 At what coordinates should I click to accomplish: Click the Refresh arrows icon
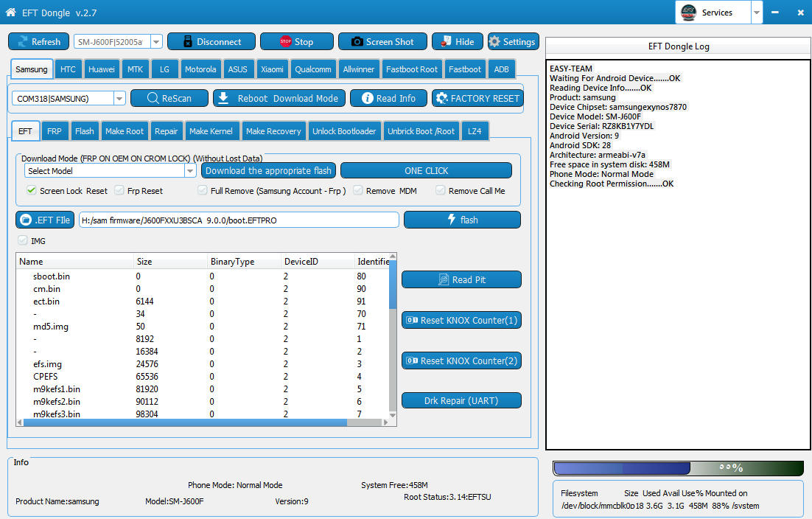coord(23,41)
